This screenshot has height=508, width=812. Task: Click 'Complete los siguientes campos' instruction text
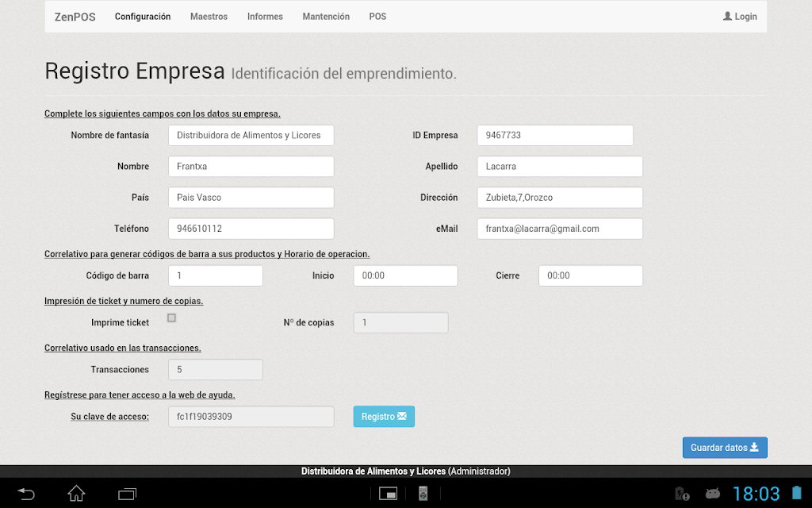pos(162,114)
